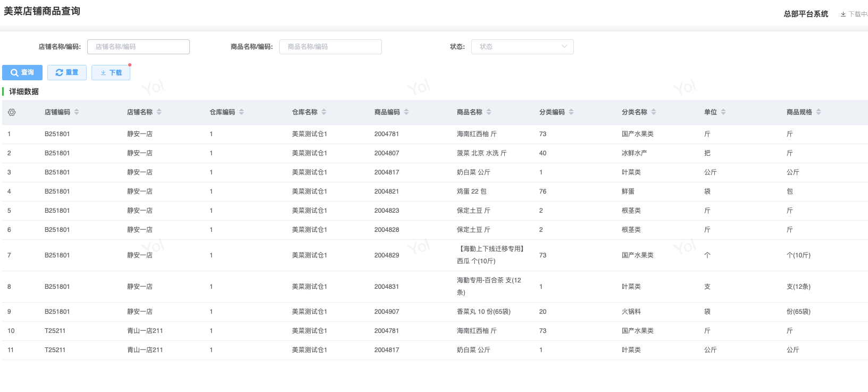Click the 下载 download button
The width and height of the screenshot is (868, 392).
coord(111,72)
